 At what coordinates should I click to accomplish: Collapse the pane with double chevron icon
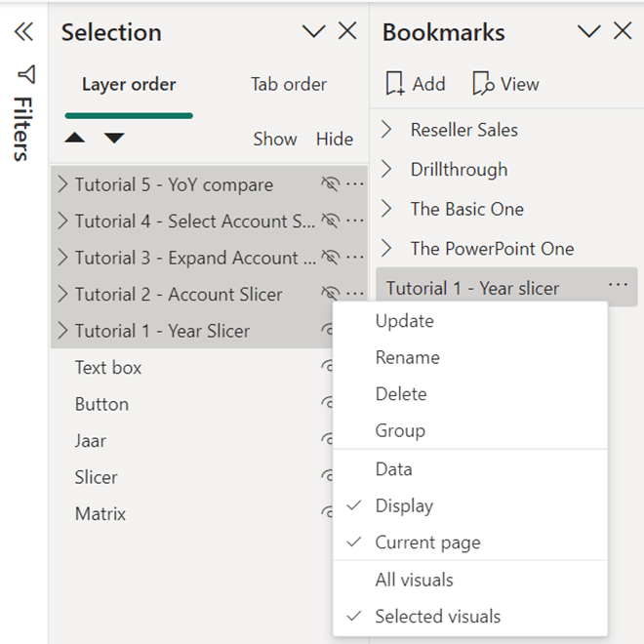coord(23,32)
